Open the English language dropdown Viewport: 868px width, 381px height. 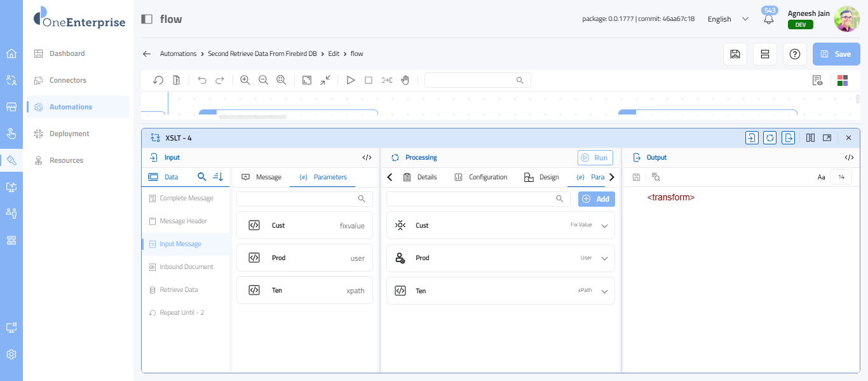[x=728, y=19]
